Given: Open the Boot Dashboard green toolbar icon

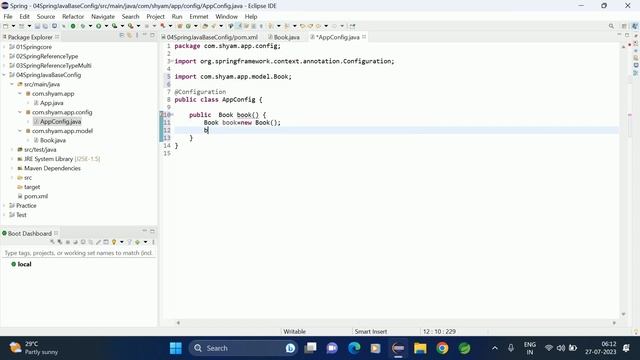Looking at the screenshot, I should [73, 26].
